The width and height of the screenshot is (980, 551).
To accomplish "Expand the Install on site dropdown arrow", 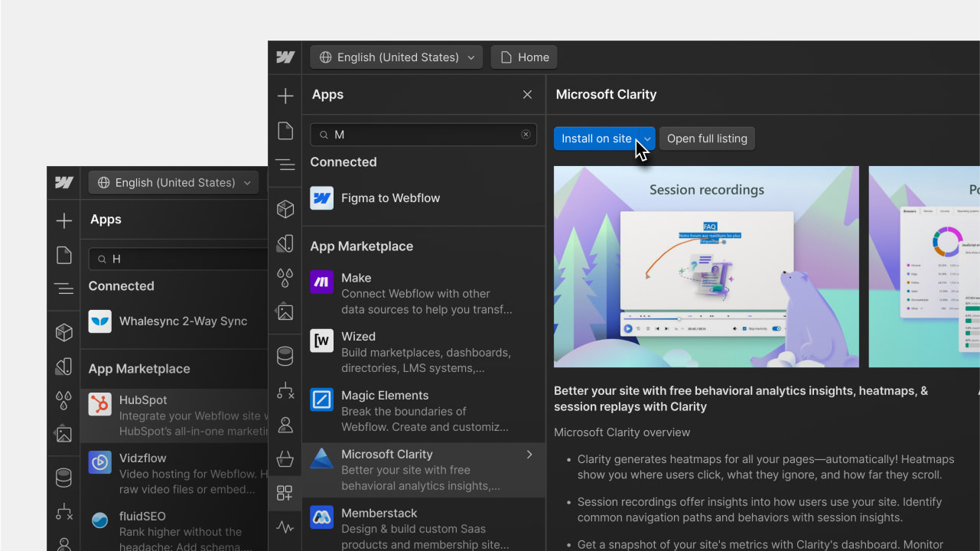I will click(647, 139).
